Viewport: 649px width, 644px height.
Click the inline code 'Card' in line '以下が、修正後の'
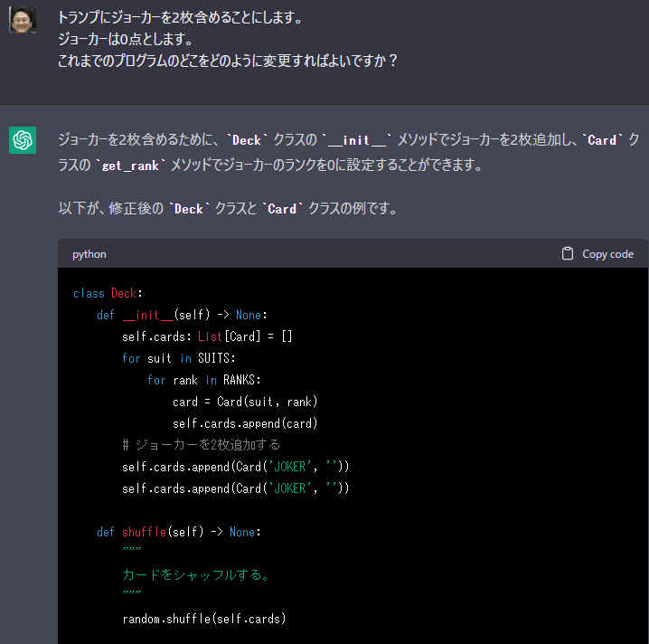(282, 209)
